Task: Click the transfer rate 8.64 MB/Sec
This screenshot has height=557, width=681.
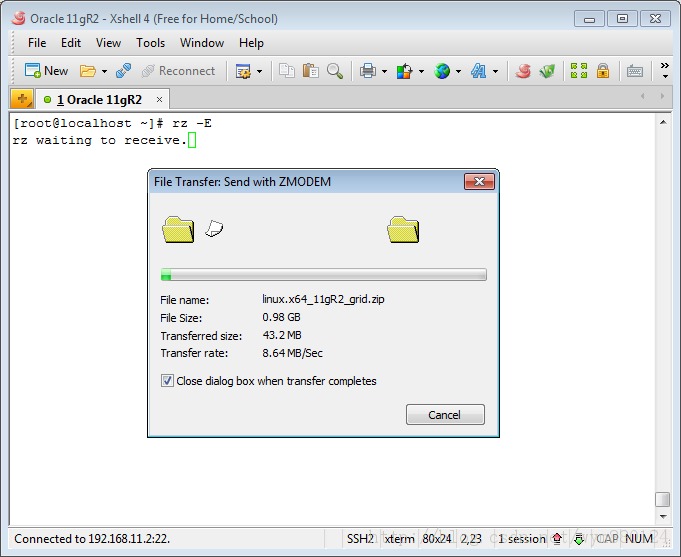Action: coord(292,353)
